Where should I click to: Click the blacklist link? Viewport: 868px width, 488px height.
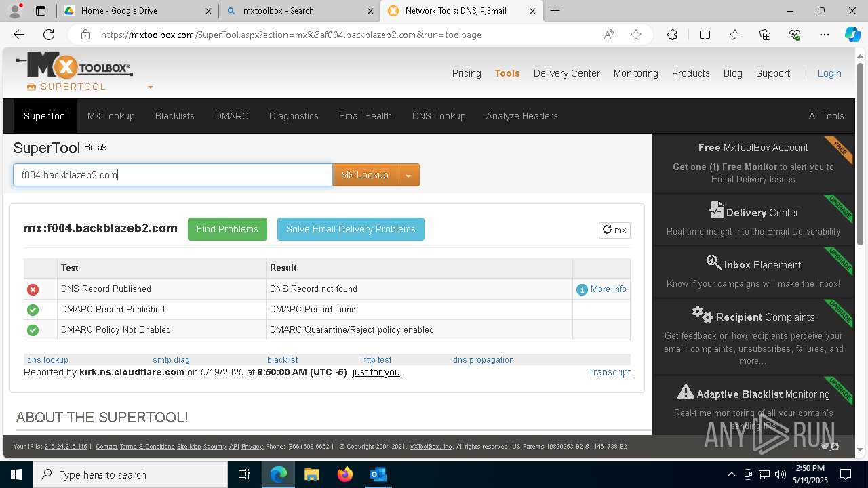point(283,360)
